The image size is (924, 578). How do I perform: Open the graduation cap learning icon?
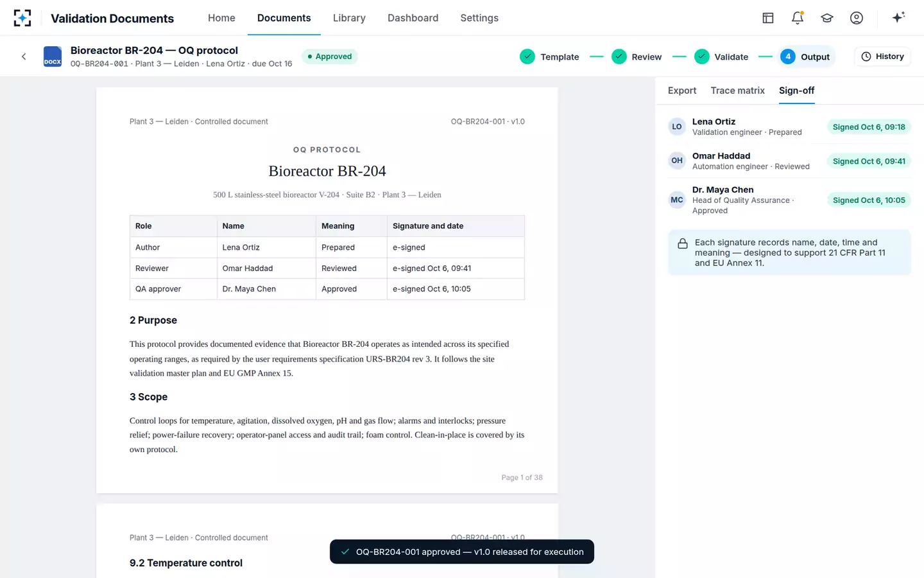(x=827, y=18)
